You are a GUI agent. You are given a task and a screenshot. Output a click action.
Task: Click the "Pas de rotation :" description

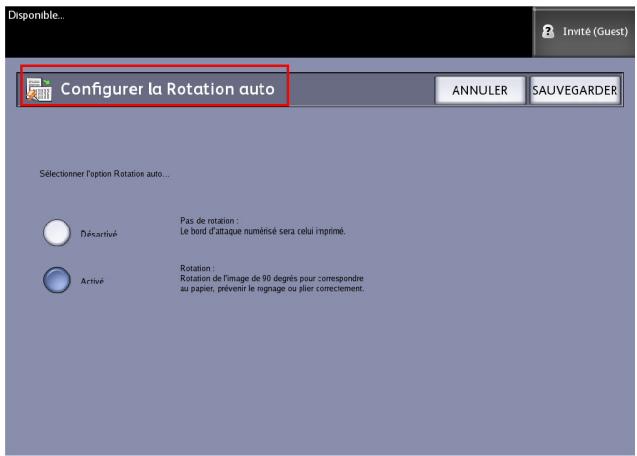[x=209, y=221]
